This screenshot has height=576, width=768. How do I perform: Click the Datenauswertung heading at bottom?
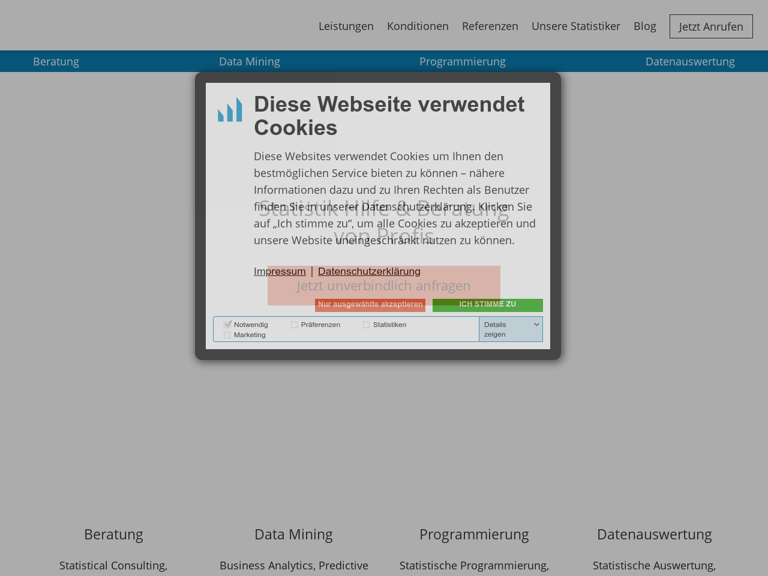[x=654, y=534]
